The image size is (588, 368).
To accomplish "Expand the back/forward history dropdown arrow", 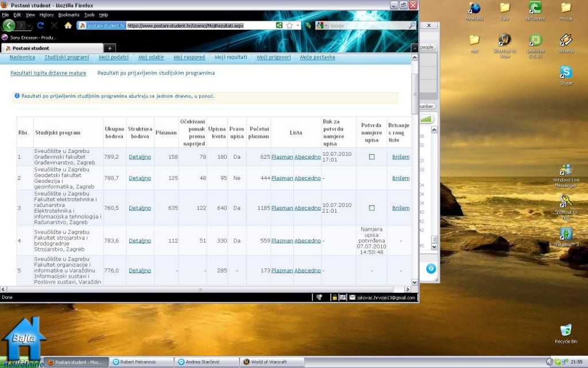I will [x=29, y=26].
